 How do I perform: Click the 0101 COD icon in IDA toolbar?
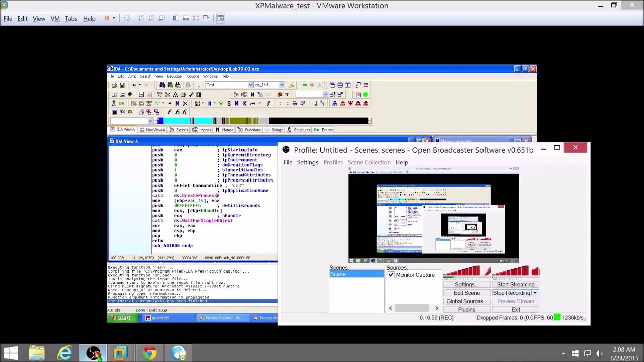tap(134, 103)
